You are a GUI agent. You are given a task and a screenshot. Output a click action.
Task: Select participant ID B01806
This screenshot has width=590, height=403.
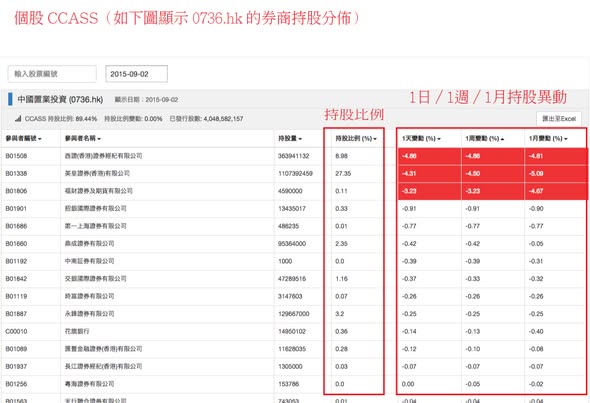pyautogui.click(x=16, y=191)
